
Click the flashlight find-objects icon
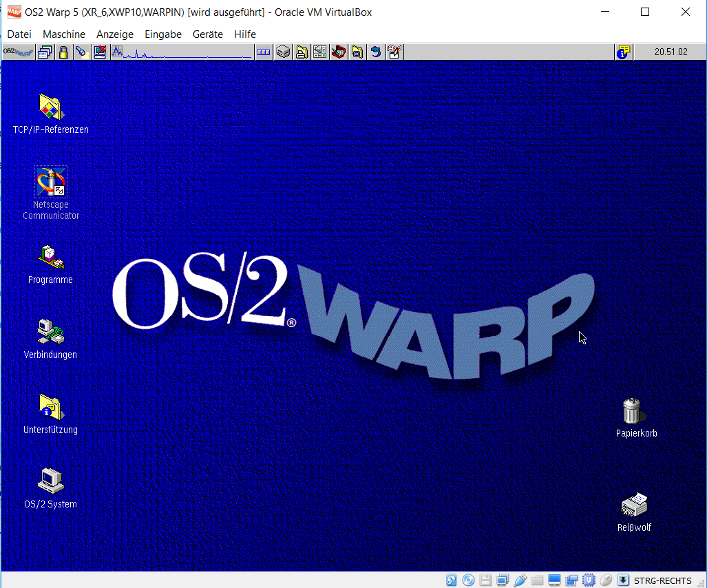pyautogui.click(x=82, y=52)
